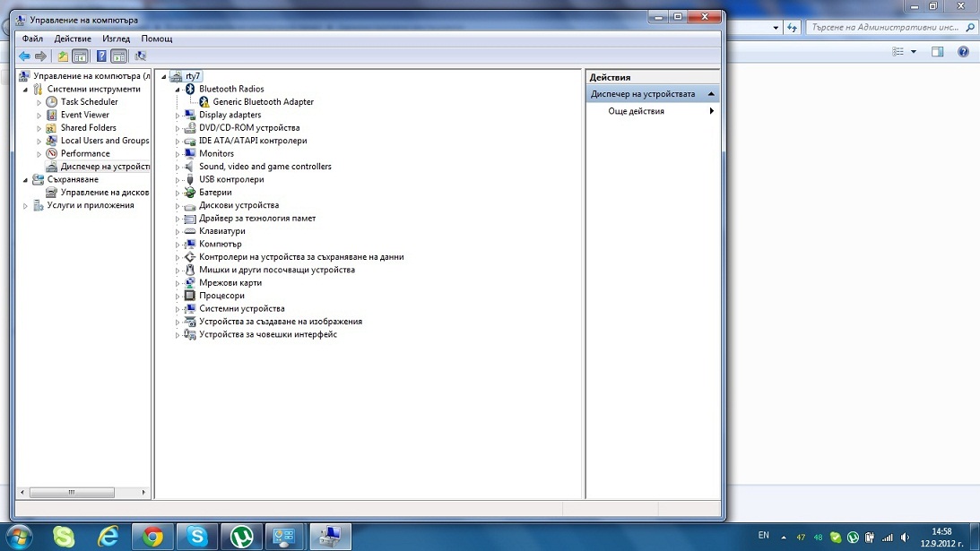Toggle the Show/Hide Action Pane toolbar button
The width and height of the screenshot is (980, 551).
[118, 56]
